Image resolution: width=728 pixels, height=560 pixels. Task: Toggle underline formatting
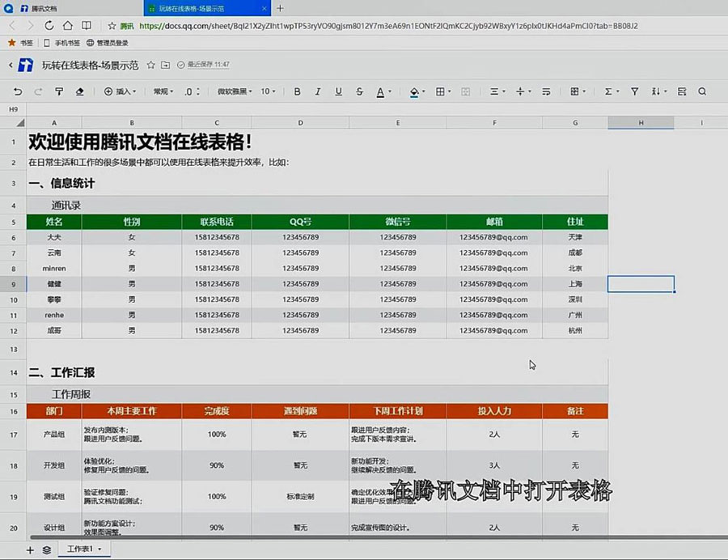click(x=338, y=91)
